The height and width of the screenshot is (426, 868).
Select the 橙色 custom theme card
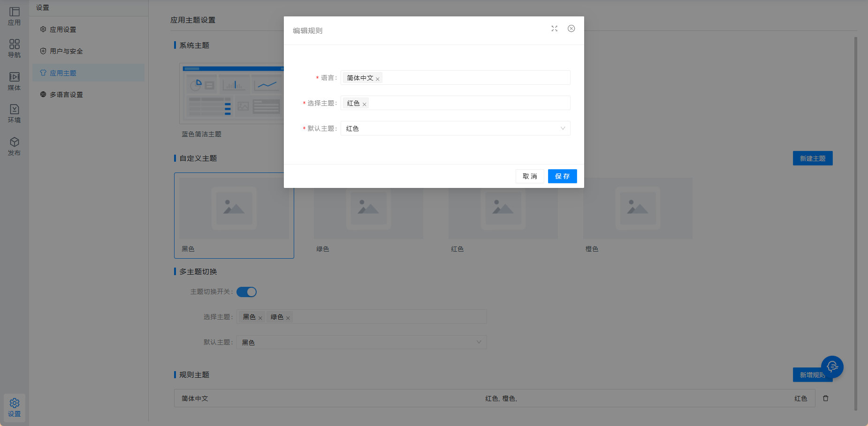tap(638, 216)
